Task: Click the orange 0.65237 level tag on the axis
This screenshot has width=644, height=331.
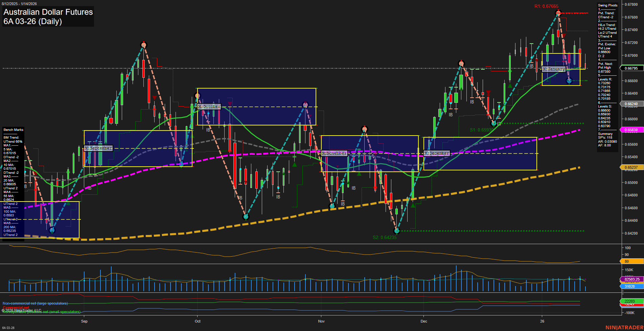Action: coord(630,167)
